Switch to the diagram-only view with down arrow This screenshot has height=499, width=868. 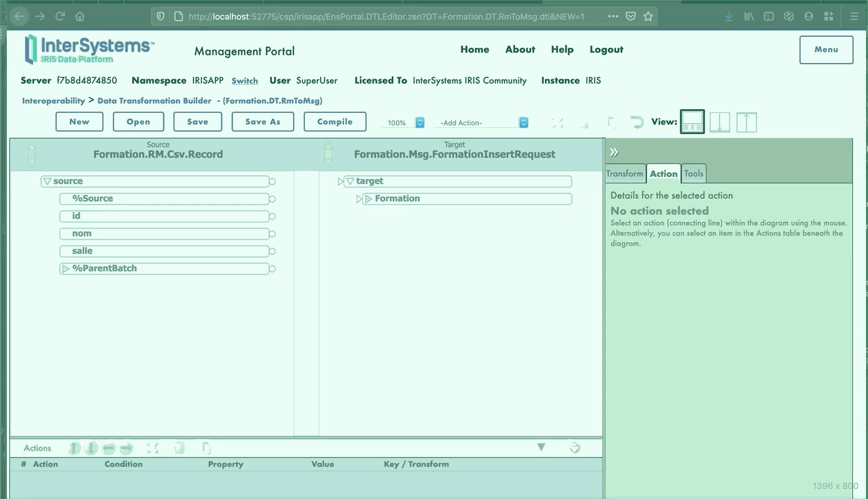(720, 122)
